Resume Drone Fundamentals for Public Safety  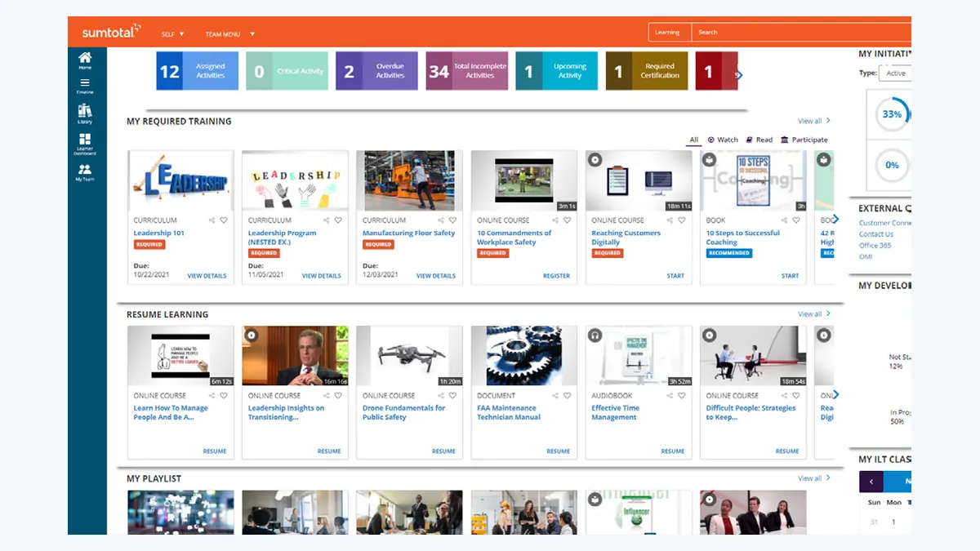tap(443, 451)
